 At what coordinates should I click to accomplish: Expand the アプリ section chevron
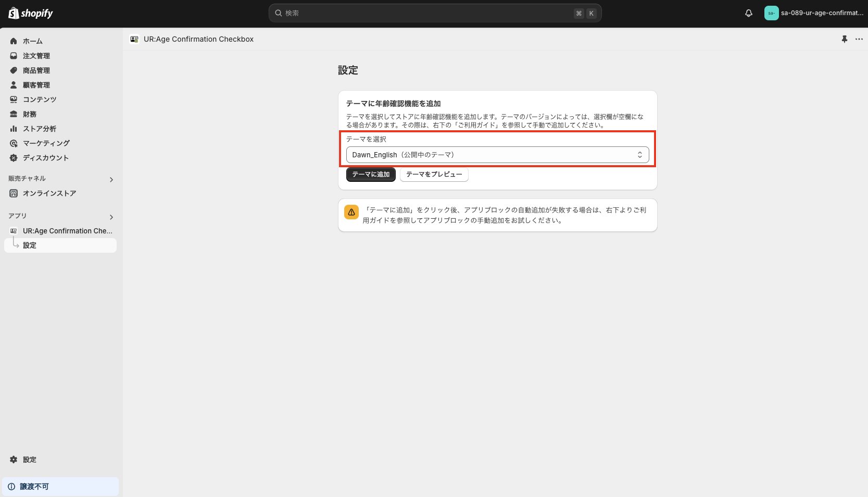pos(111,217)
